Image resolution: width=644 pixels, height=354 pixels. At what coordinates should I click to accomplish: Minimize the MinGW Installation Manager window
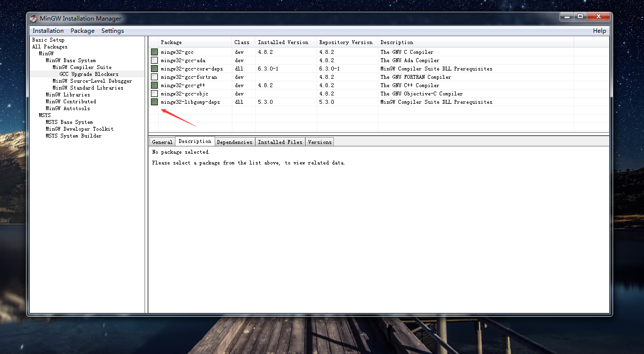click(x=566, y=17)
